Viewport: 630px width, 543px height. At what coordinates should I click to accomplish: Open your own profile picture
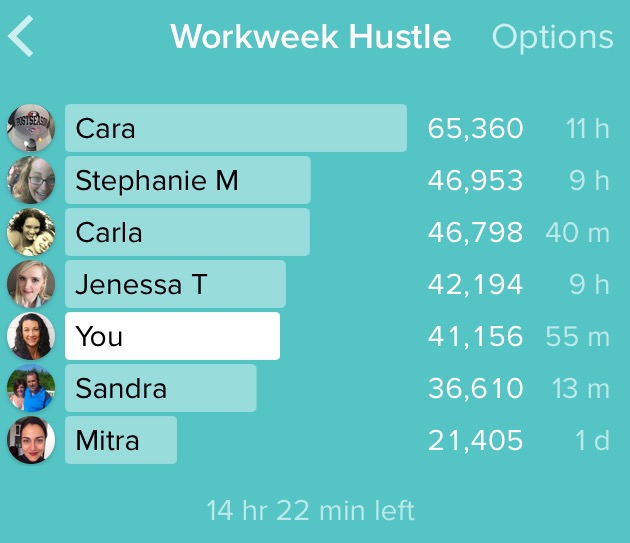click(31, 336)
